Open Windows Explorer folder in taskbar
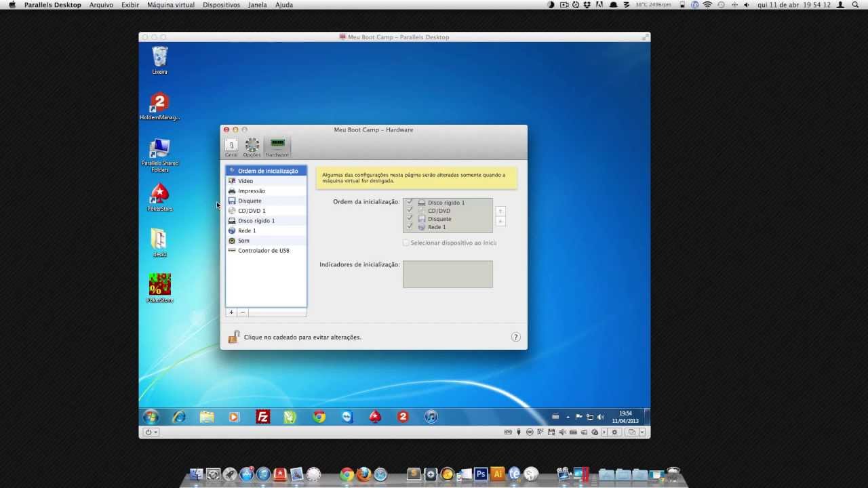 tap(207, 417)
